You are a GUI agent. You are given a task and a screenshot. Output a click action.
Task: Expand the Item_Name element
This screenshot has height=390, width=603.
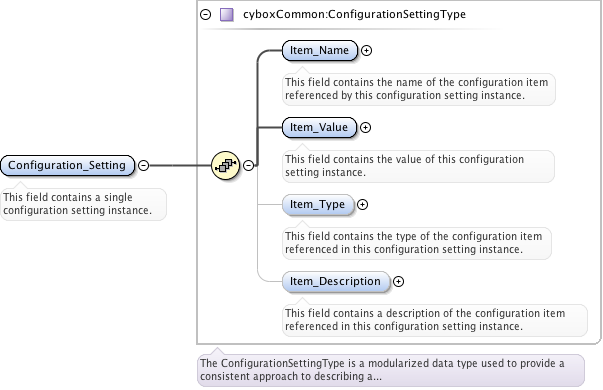[366, 50]
